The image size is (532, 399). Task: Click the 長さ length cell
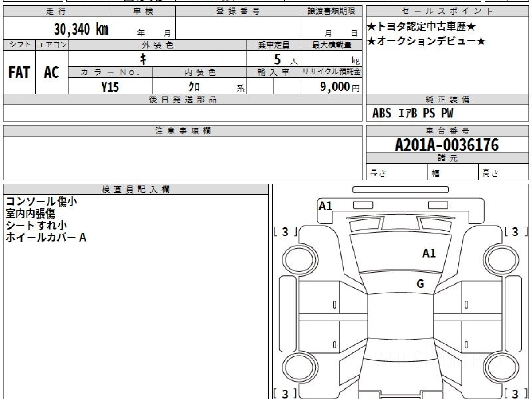pos(397,172)
